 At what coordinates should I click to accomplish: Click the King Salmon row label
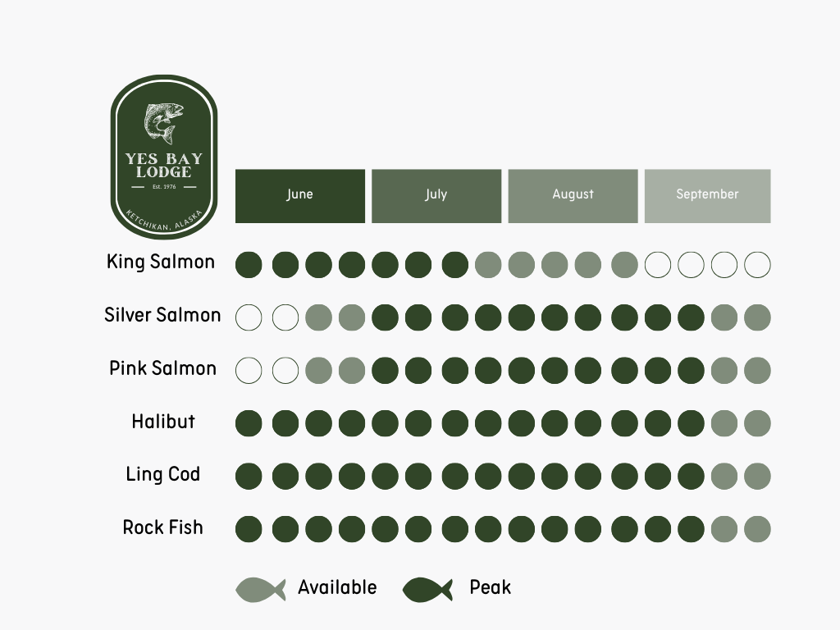[x=161, y=262]
